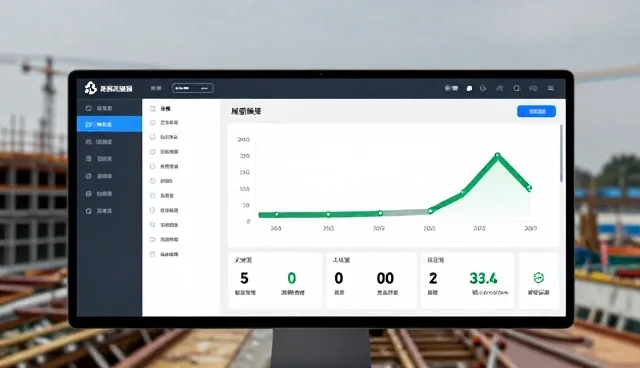
Task: Click the small text label beside the logo title
Action: point(156,88)
